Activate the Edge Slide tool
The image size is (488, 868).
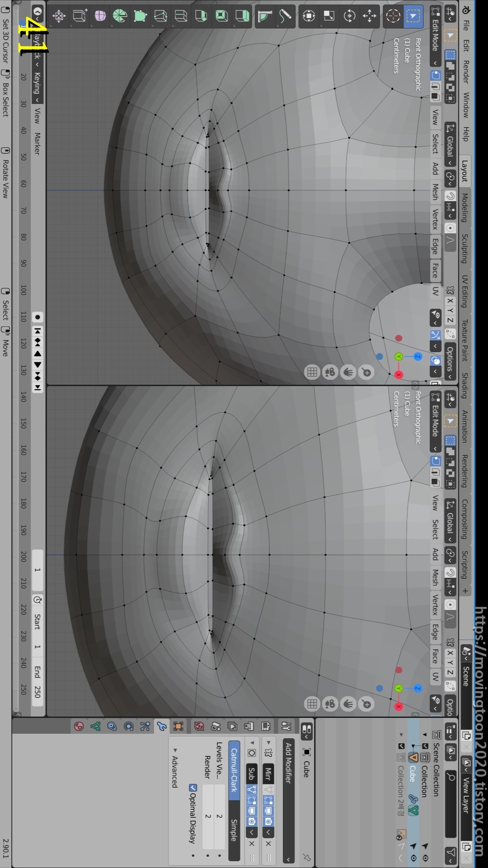click(x=80, y=16)
